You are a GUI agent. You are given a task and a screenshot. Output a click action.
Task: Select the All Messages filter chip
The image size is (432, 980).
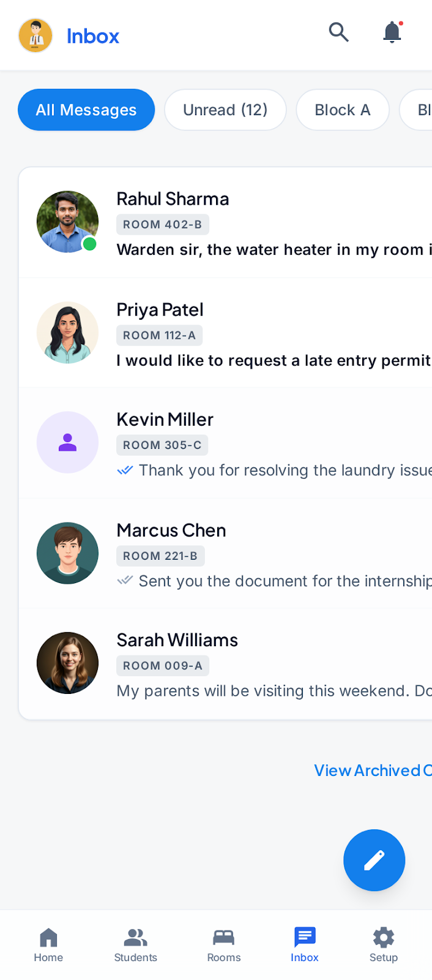click(86, 110)
